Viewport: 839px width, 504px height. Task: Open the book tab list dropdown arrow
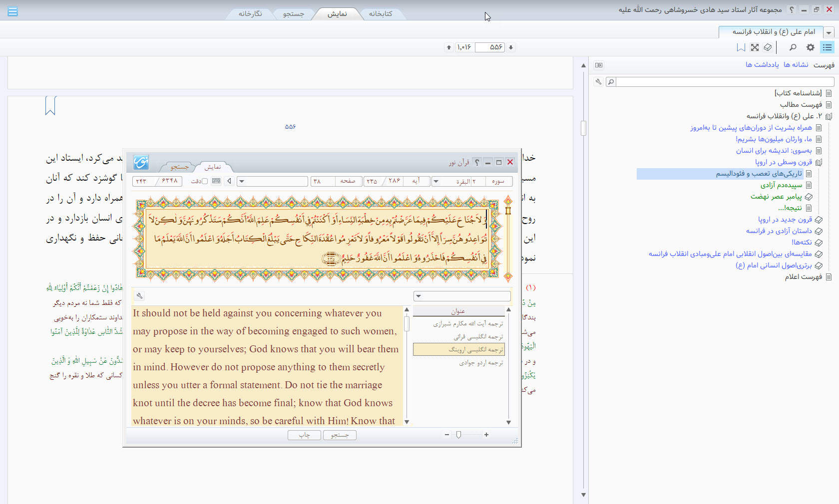pos(829,32)
